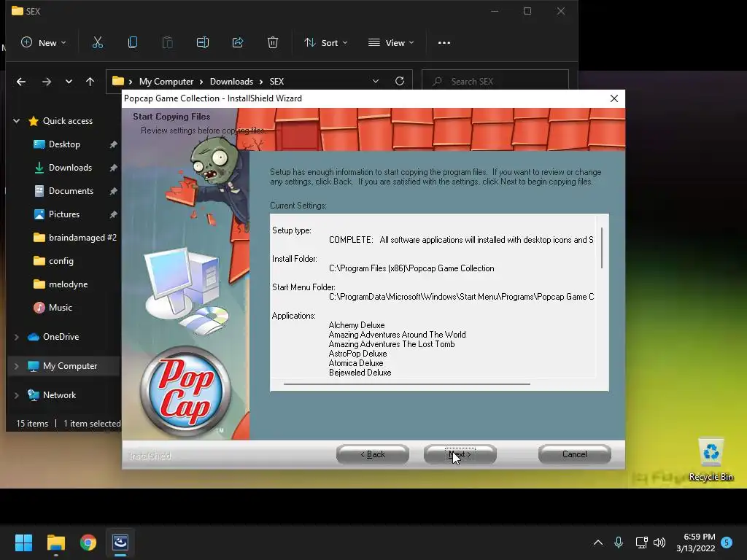The width and height of the screenshot is (747, 560).
Task: Cancel the Popcap installation wizard
Action: click(575, 454)
